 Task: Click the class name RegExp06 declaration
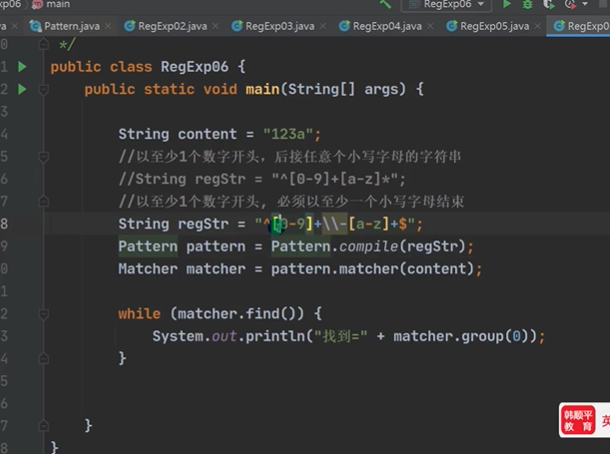click(x=195, y=67)
